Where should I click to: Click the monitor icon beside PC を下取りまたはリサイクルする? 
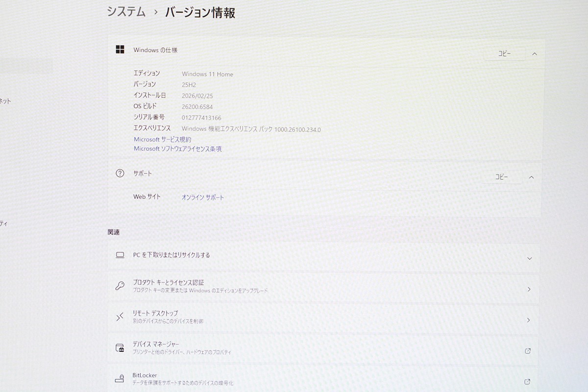click(x=119, y=255)
